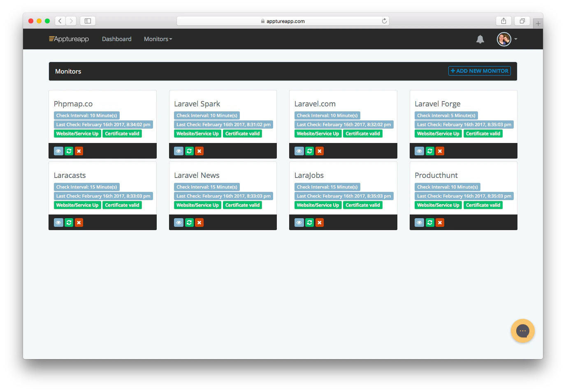
Task: View the Laracasts monitor via eye icon
Action: coord(58,223)
